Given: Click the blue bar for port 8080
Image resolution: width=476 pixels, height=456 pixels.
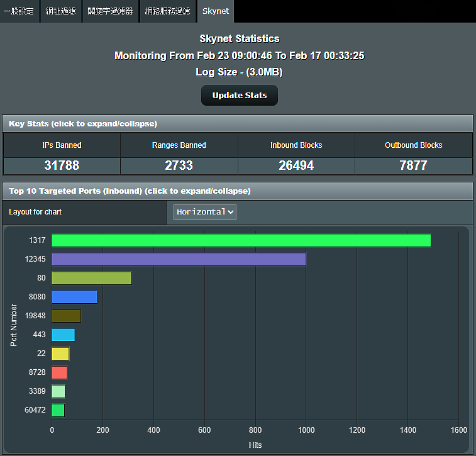Looking at the screenshot, I should point(75,297).
